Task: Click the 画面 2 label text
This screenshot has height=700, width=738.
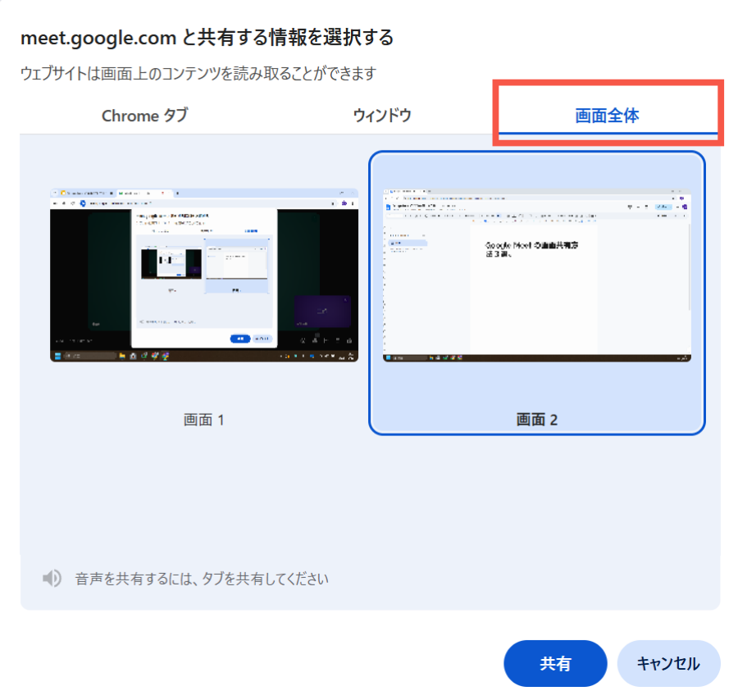Action: [537, 420]
